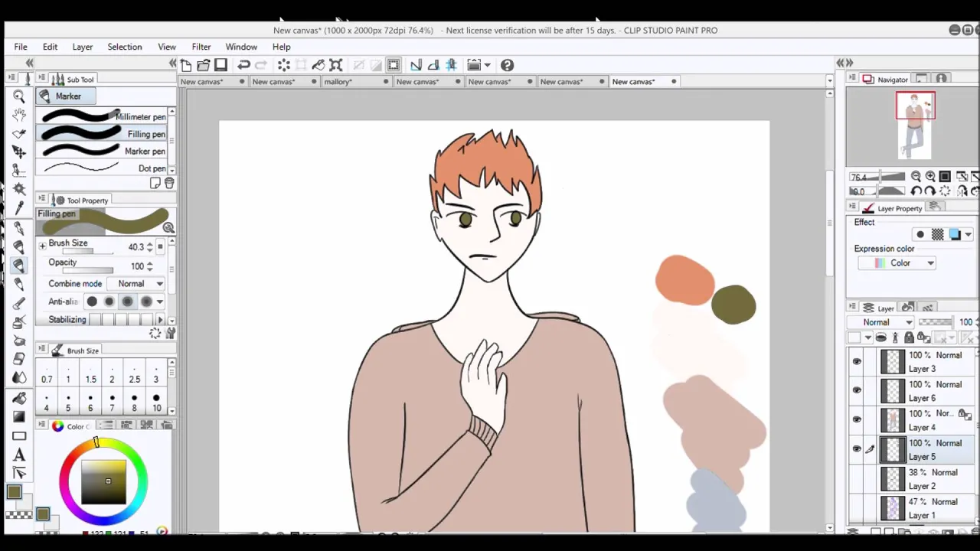Open the canvas tab list dropdown arrow
Image resolution: width=980 pixels, height=551 pixels.
pos(829,81)
